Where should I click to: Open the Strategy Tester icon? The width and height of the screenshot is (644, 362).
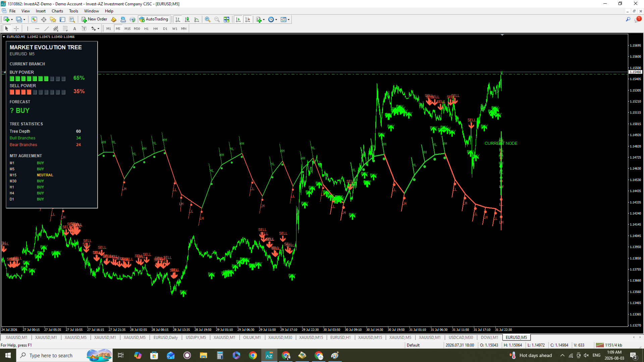72,19
